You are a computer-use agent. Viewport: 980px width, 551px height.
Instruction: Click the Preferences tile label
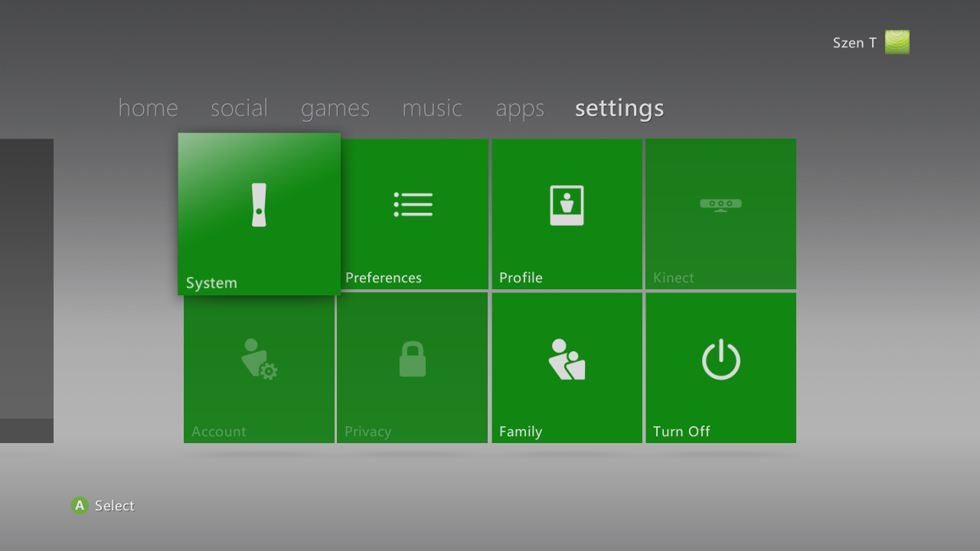click(x=384, y=278)
